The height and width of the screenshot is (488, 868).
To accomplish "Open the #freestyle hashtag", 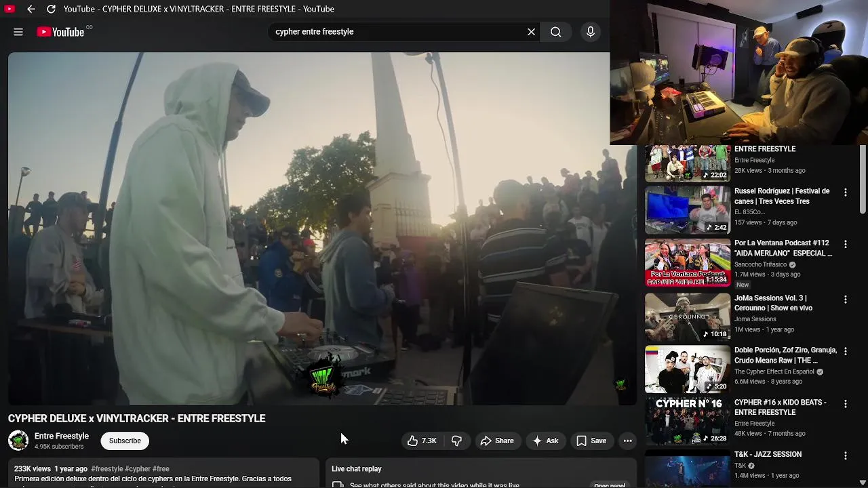I will (107, 468).
